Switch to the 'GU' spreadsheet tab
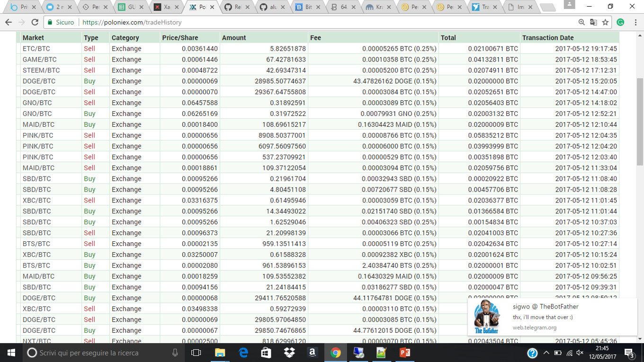The width and height of the screenshot is (644, 362). tap(129, 7)
